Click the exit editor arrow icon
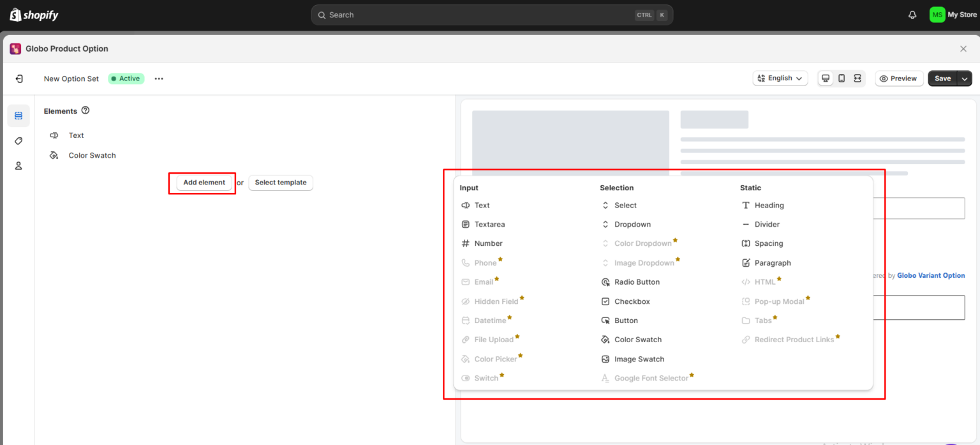Screen dimensions: 980x445 click(x=18, y=78)
